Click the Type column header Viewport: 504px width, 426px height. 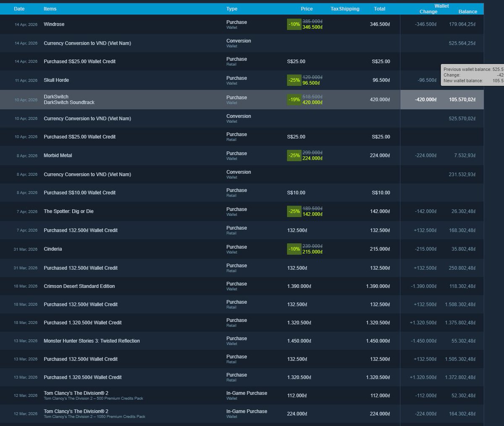coord(232,9)
